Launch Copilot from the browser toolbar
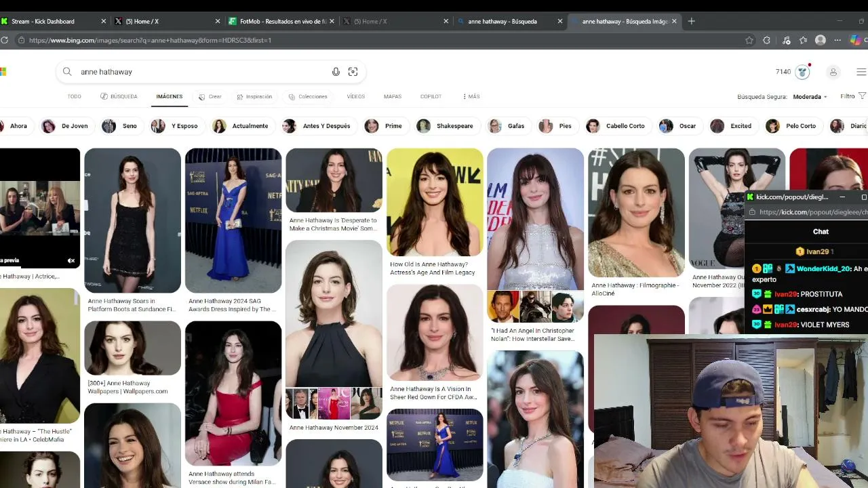 click(855, 40)
